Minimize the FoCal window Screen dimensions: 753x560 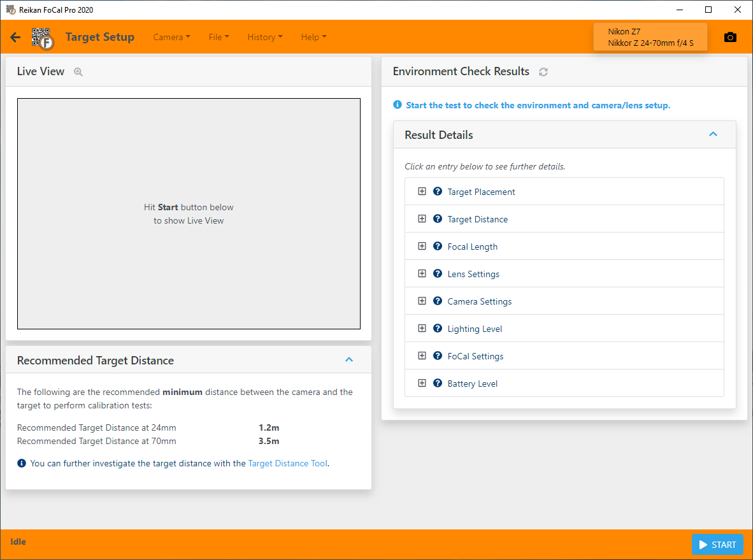(x=680, y=10)
